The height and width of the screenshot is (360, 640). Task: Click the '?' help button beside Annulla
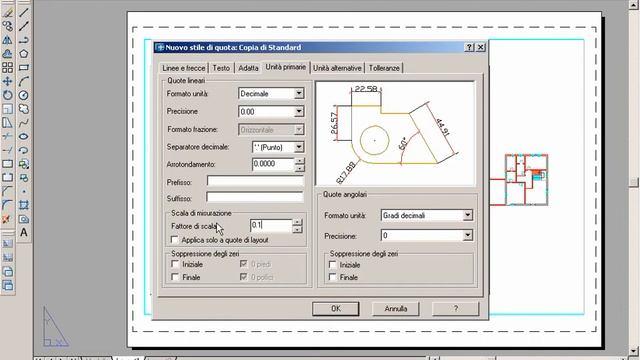click(456, 309)
